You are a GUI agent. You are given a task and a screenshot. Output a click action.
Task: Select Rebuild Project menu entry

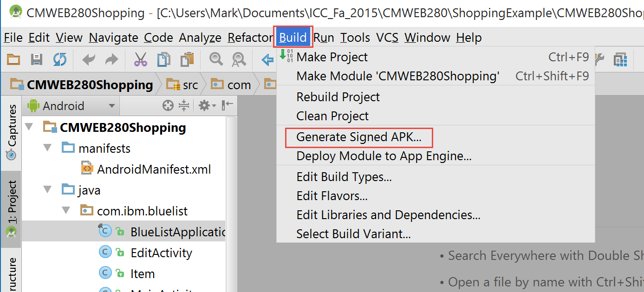436,97
